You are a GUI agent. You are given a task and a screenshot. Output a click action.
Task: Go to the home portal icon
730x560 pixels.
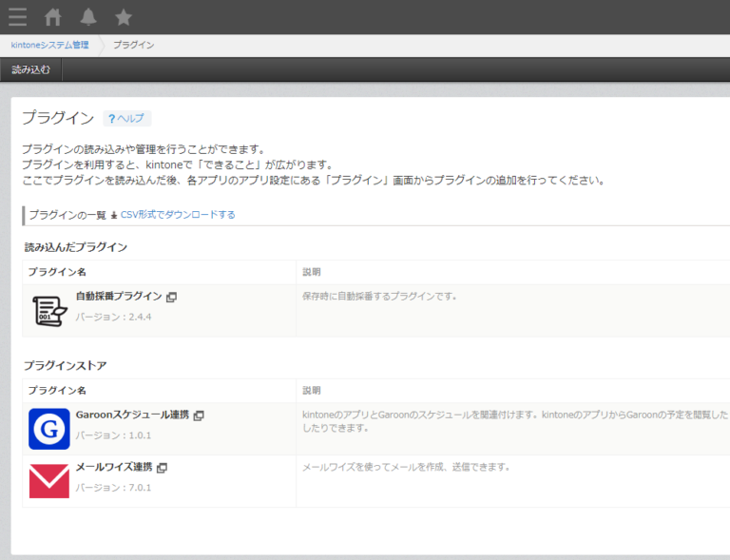[x=53, y=17]
